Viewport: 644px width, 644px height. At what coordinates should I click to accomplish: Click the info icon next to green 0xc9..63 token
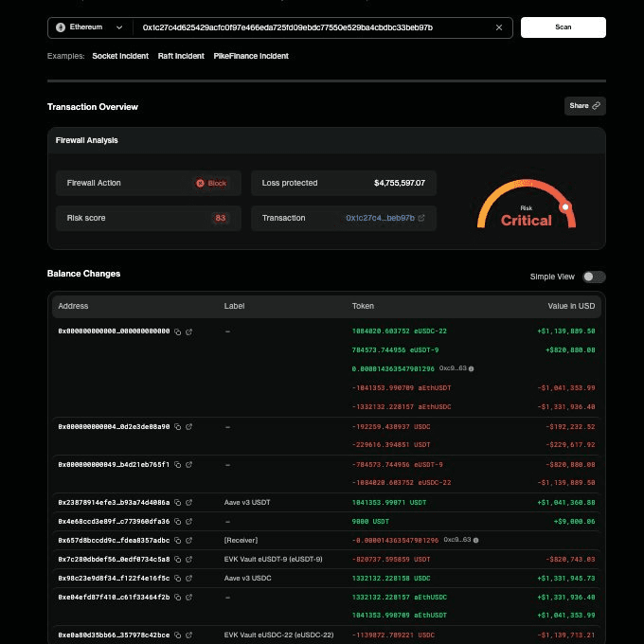tap(471, 368)
